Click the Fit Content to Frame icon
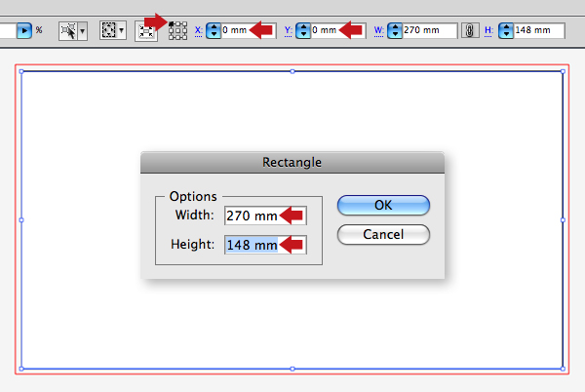The image size is (585, 392). (146, 31)
